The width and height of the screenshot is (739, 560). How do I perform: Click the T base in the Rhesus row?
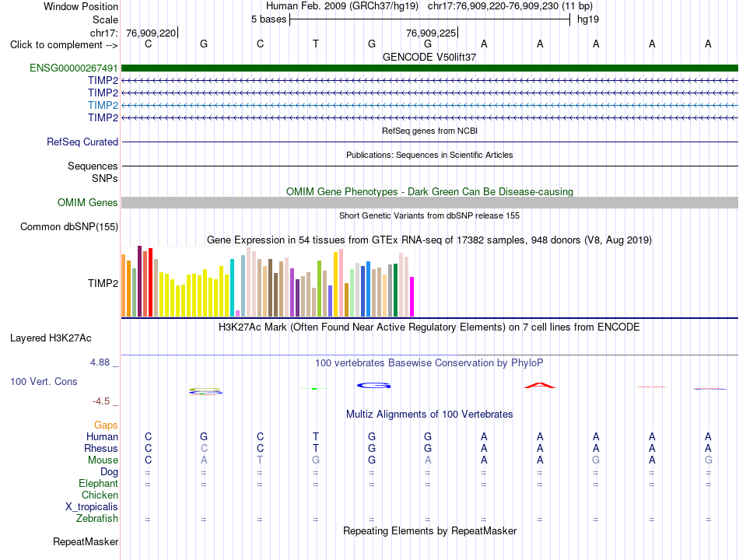(316, 448)
